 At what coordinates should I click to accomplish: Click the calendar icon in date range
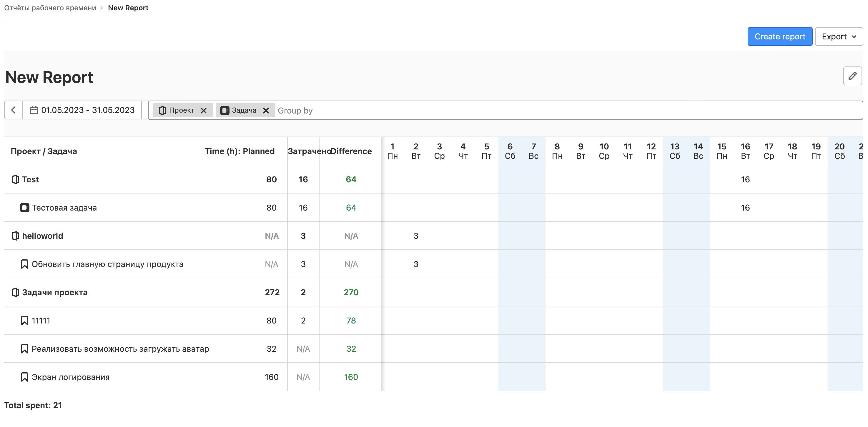pyautogui.click(x=34, y=110)
